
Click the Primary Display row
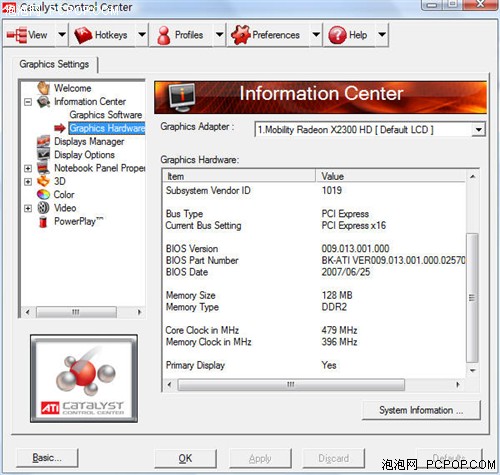[314, 365]
